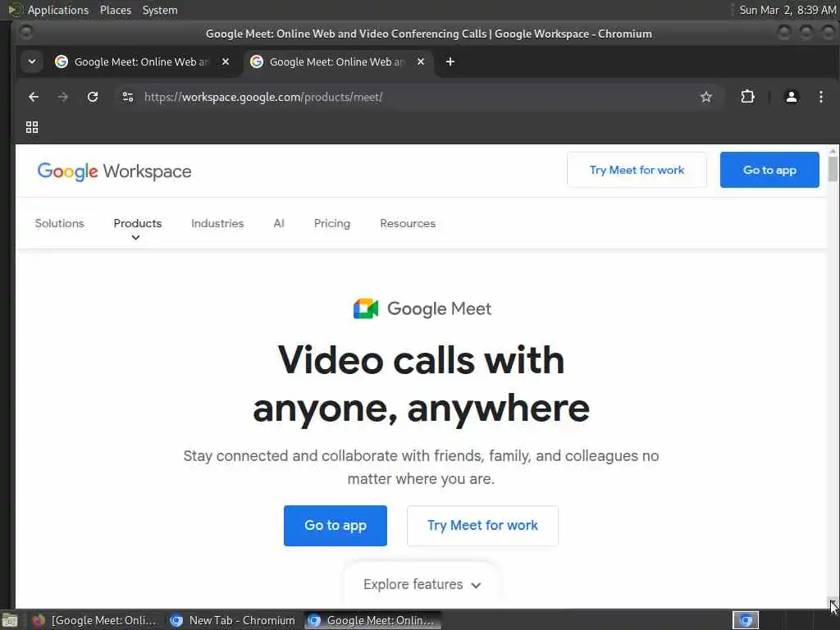Go to the Pricing page
Viewport: 840px width, 630px height.
332,223
